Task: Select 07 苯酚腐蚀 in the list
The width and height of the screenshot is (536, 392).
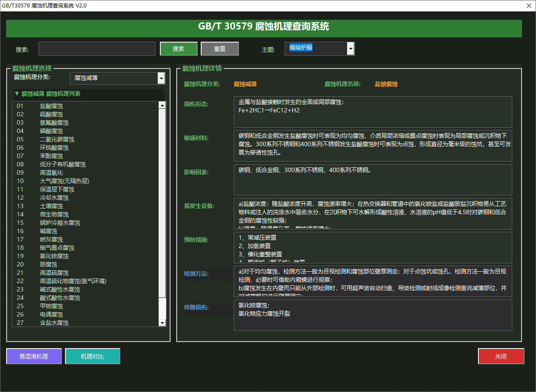Action: pos(86,156)
